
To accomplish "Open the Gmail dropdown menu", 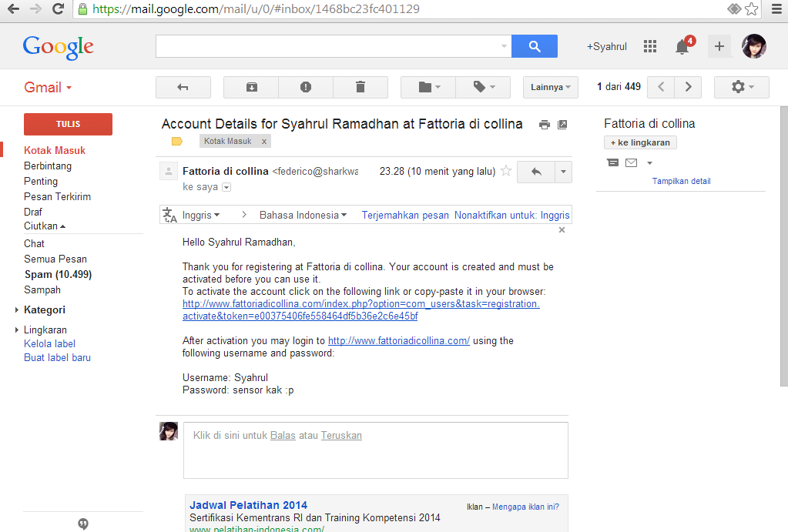I will tap(48, 88).
